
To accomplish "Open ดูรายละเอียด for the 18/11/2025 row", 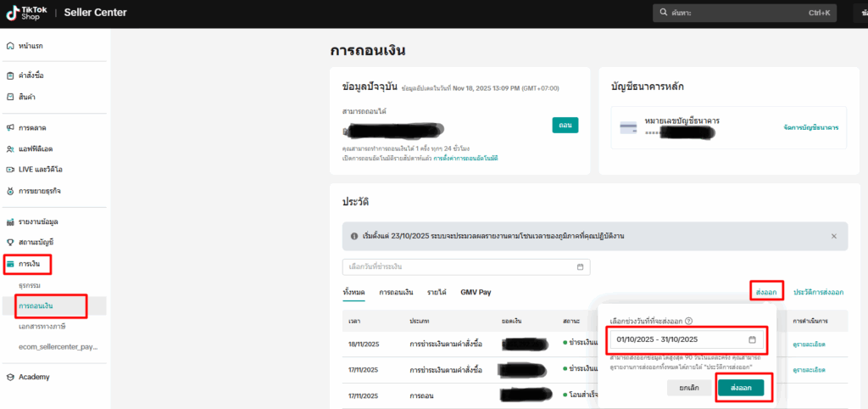I will click(809, 345).
